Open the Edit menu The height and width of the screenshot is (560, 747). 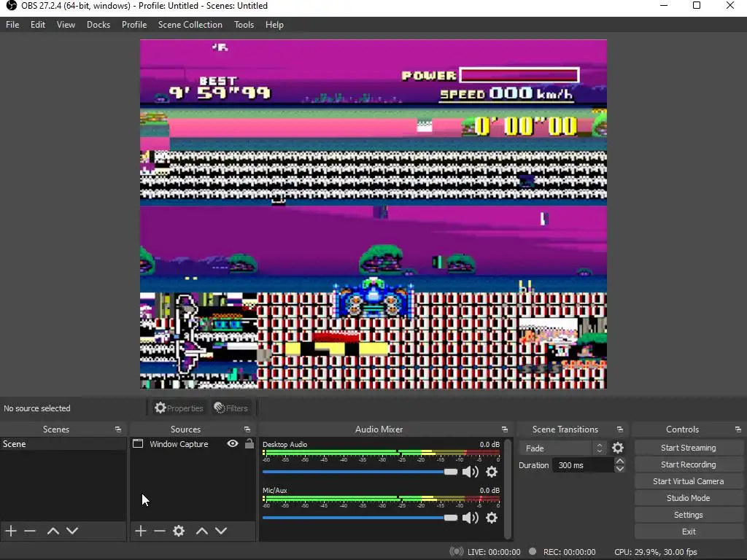coord(38,25)
